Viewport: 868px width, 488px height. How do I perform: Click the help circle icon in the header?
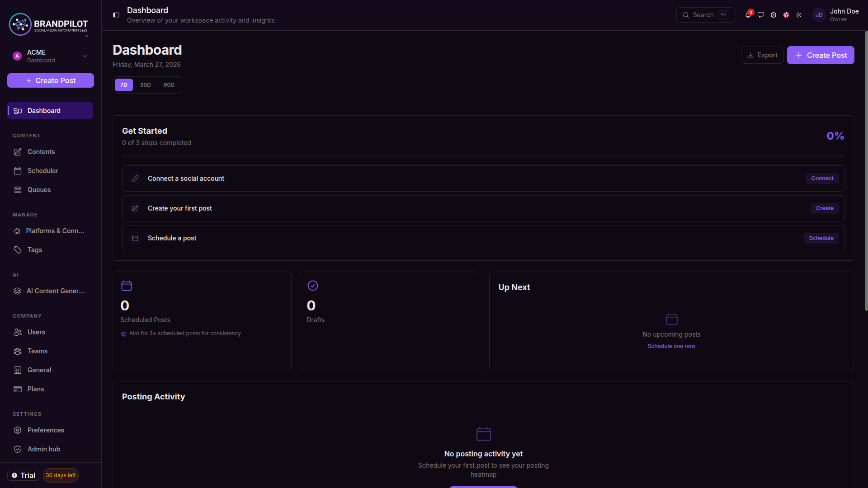[x=774, y=15]
